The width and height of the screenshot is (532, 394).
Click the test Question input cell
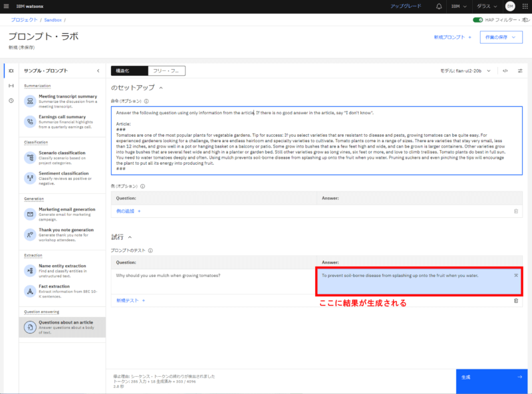point(213,282)
